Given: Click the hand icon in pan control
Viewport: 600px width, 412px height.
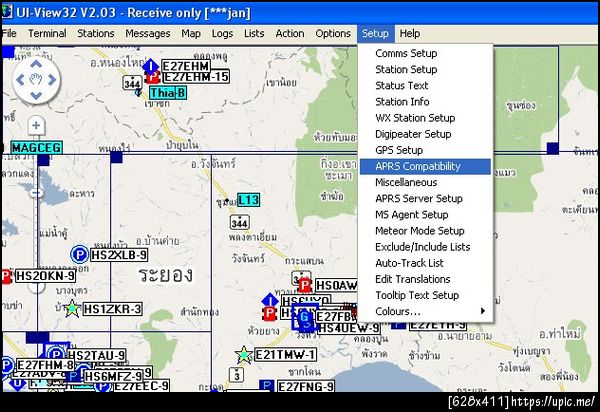Looking at the screenshot, I should pos(36,80).
